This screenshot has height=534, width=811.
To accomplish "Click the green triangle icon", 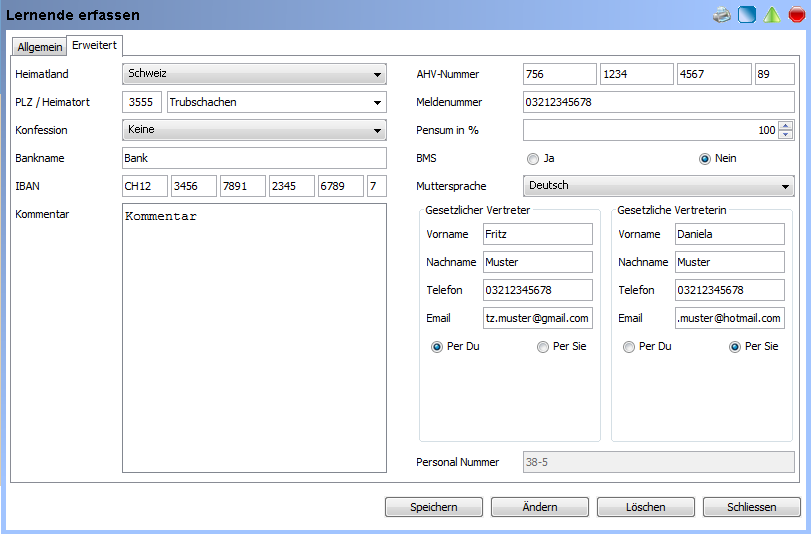I will pyautogui.click(x=772, y=14).
